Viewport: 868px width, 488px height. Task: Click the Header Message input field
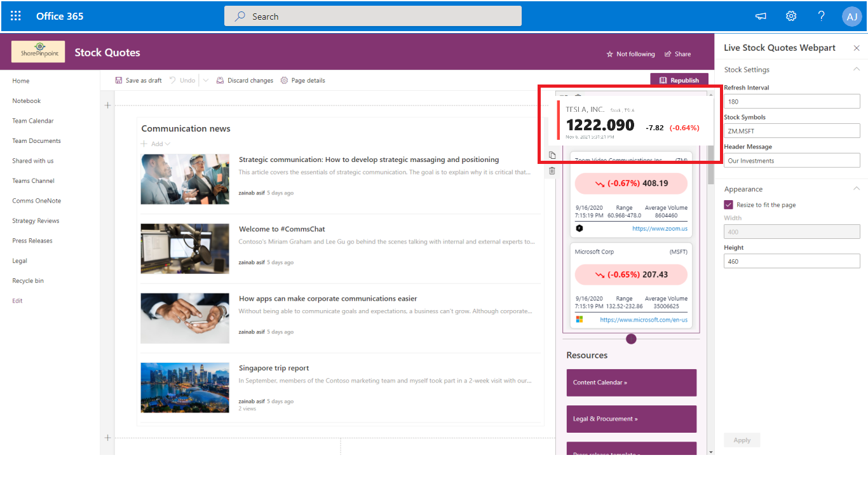(792, 160)
